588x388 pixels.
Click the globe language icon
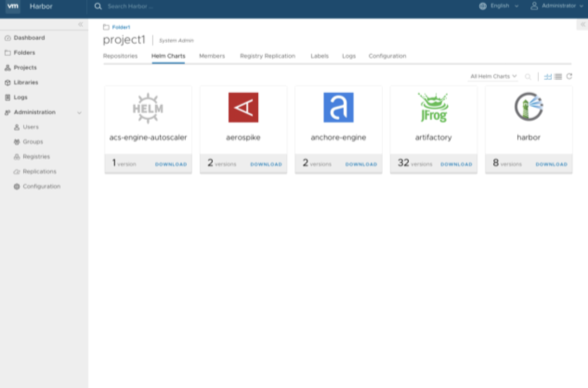483,6
